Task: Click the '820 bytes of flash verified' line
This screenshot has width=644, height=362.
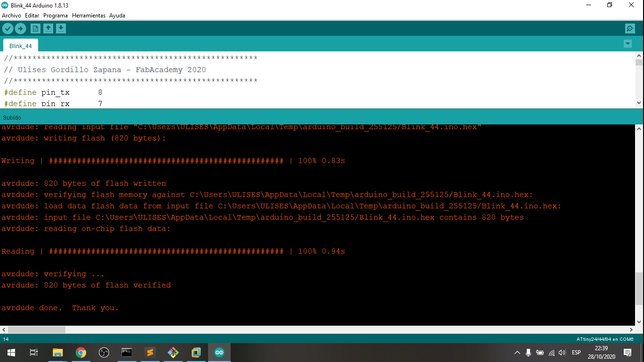Action: [86, 285]
